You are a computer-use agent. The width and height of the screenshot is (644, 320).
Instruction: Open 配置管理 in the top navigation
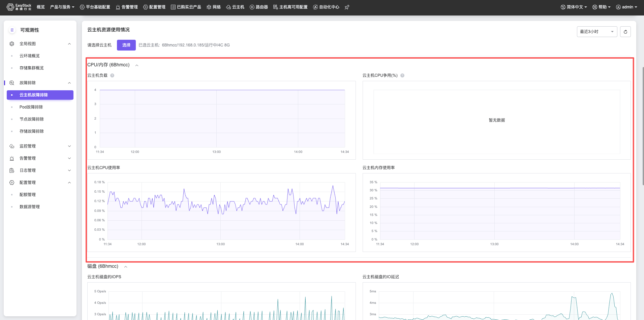[154, 7]
